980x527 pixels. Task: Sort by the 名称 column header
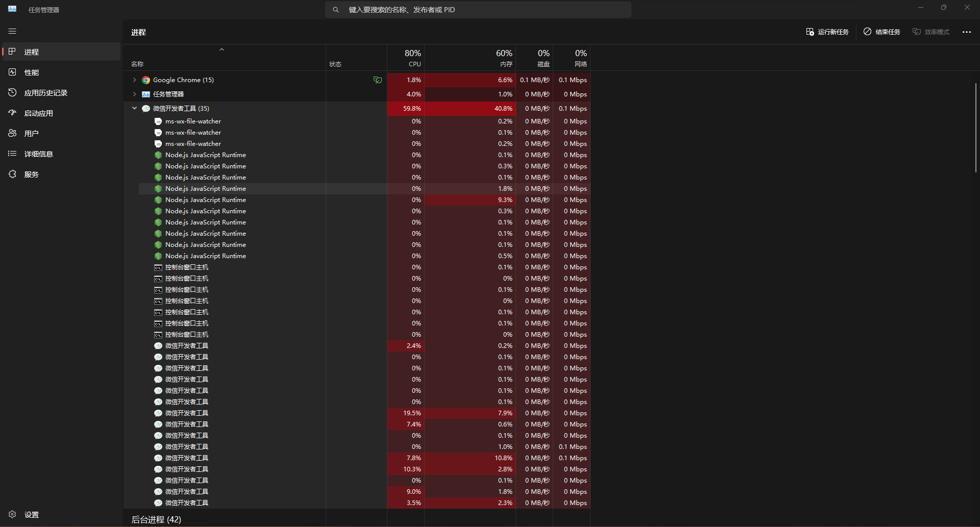pyautogui.click(x=225, y=58)
